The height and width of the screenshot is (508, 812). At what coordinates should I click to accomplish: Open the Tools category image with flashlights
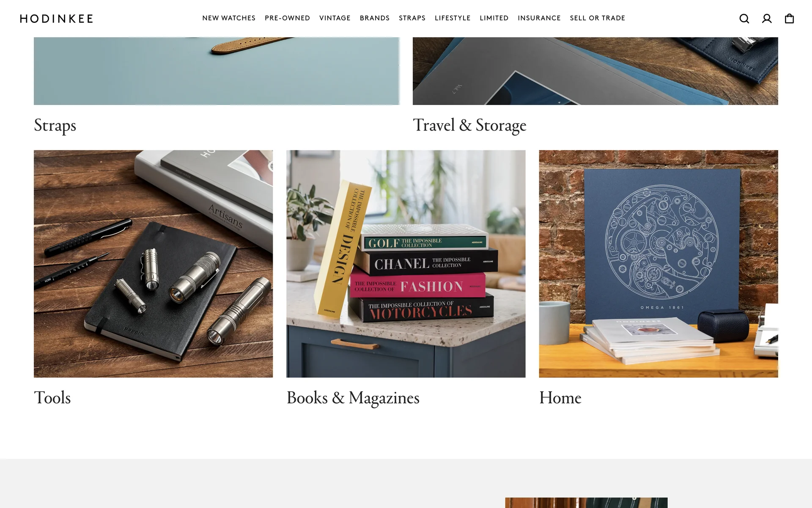tap(153, 264)
